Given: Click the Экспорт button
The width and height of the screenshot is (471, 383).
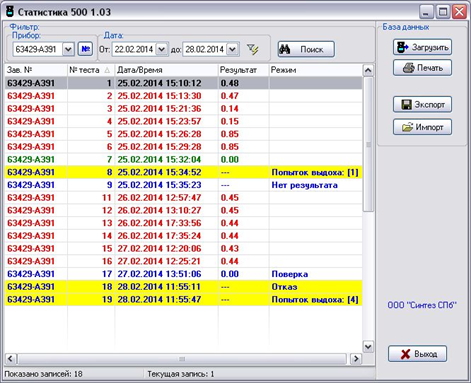Looking at the screenshot, I should 422,105.
